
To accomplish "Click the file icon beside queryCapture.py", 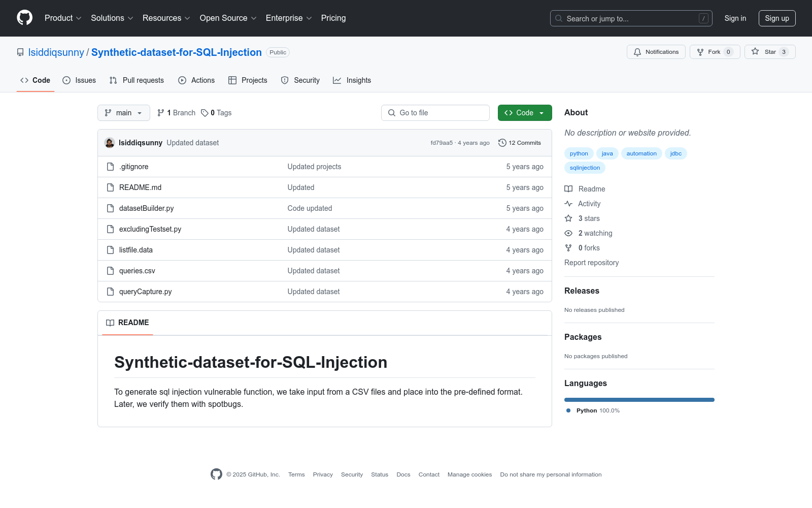I will tap(110, 292).
